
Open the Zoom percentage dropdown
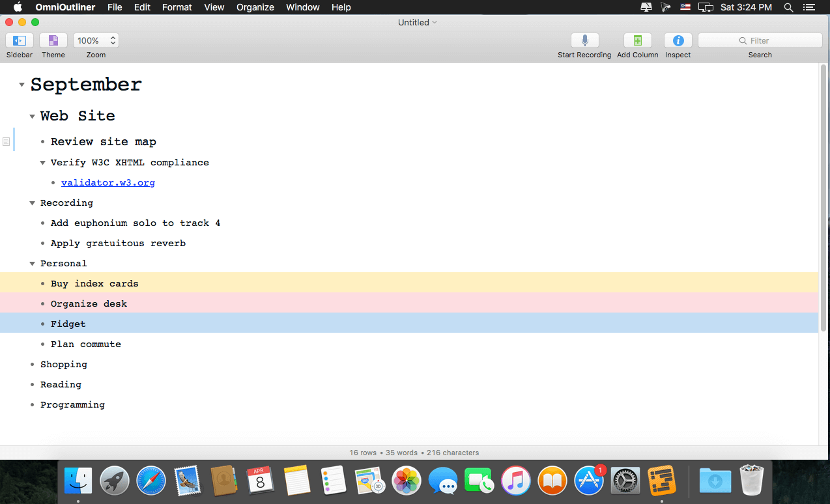pos(96,40)
